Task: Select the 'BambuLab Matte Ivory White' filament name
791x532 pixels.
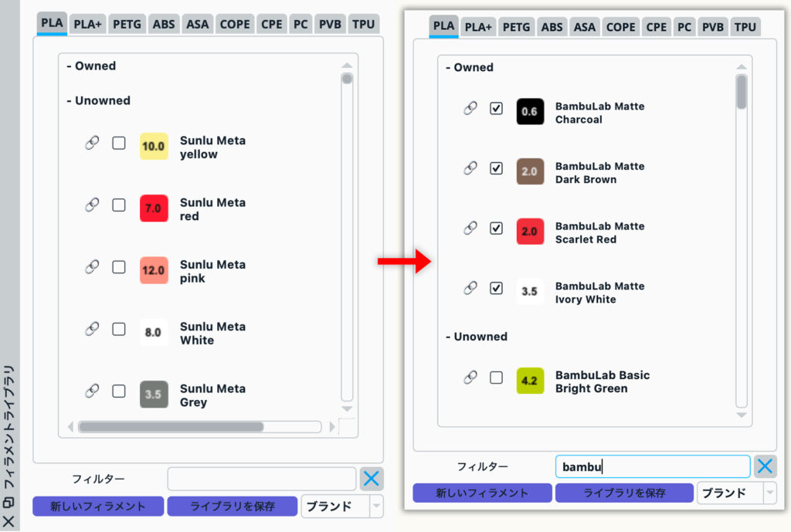Action: click(x=599, y=293)
